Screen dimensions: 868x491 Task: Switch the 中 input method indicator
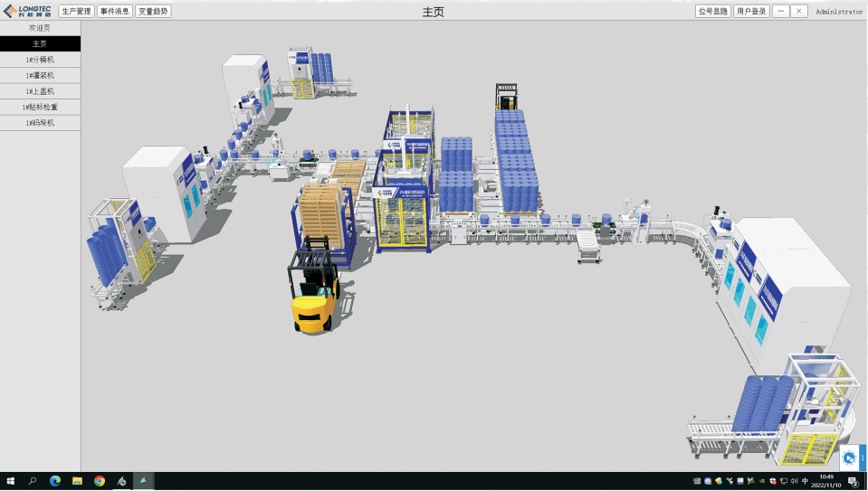tap(805, 481)
